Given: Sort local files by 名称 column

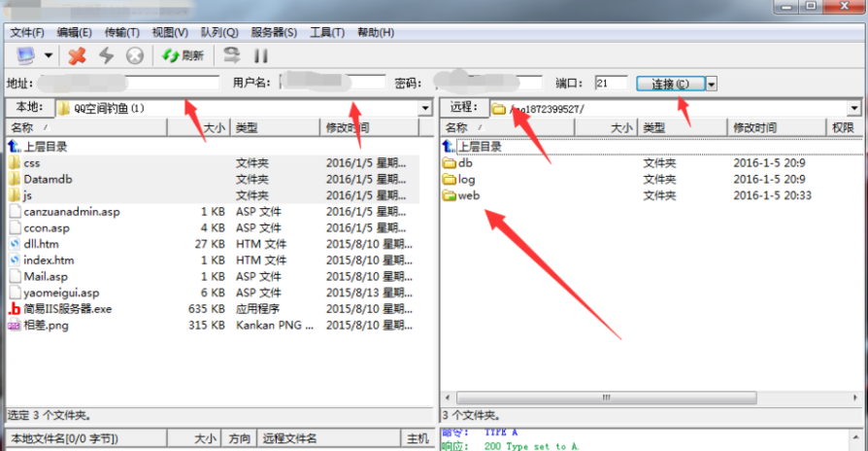Looking at the screenshot, I should (86, 128).
